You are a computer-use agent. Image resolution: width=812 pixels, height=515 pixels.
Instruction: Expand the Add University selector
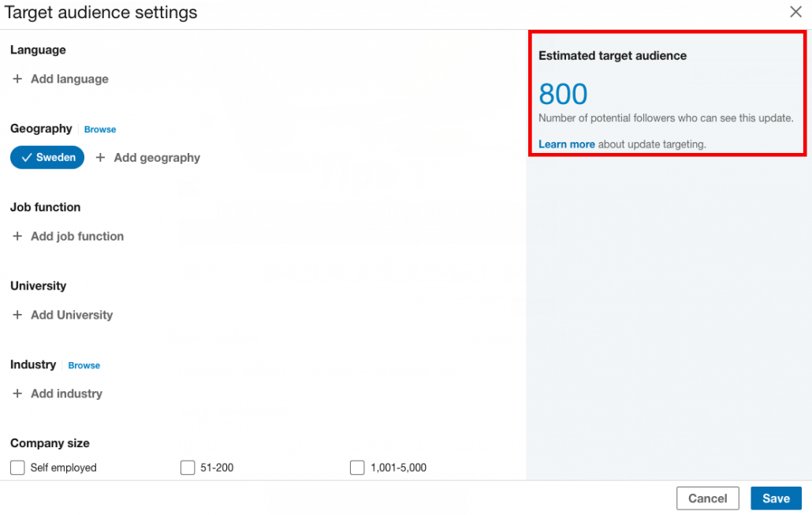(72, 315)
